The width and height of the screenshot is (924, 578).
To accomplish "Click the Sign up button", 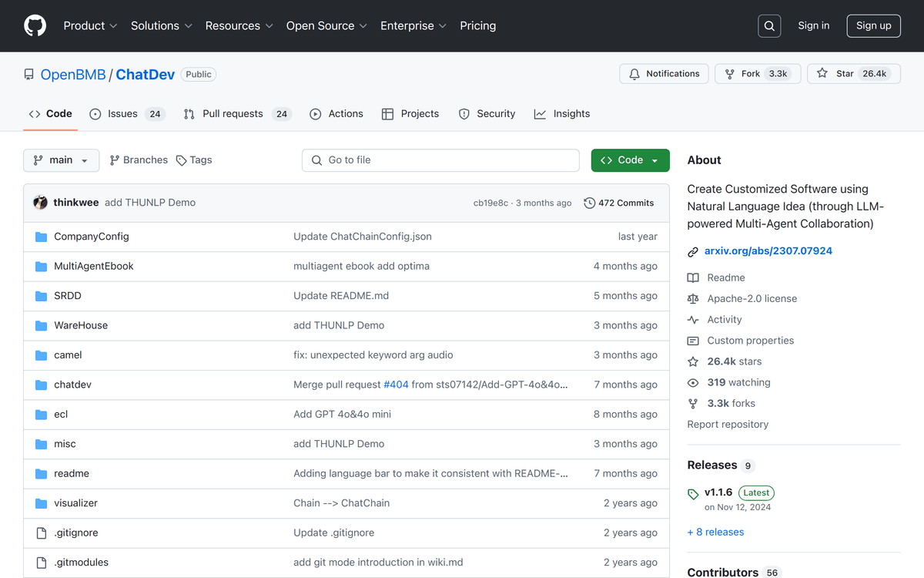I will (873, 26).
